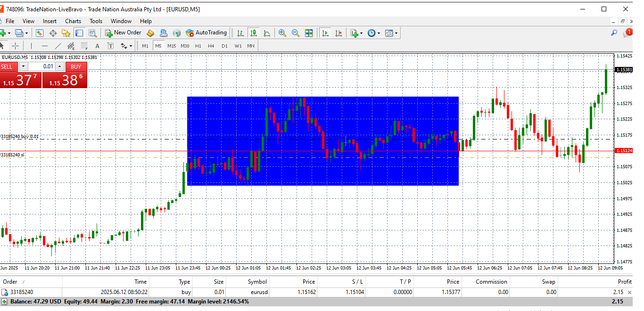Switch chart to candlesticks mode

point(254,33)
